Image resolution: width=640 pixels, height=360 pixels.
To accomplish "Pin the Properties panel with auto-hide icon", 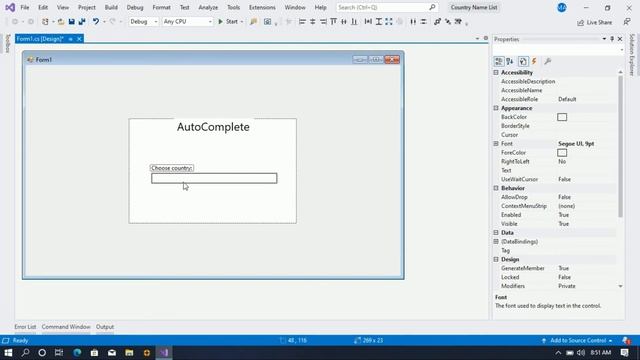I will pyautogui.click(x=612, y=39).
